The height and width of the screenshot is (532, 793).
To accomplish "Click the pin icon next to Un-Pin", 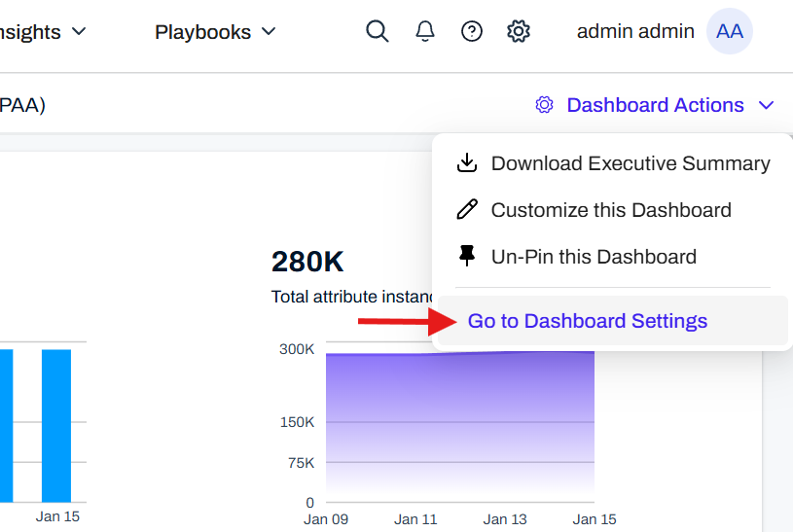I will pyautogui.click(x=467, y=257).
